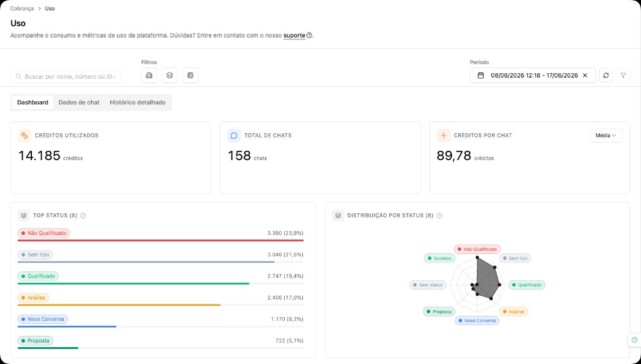Select Qualificado label on radar chart
This screenshot has width=641, height=364.
(x=526, y=285)
